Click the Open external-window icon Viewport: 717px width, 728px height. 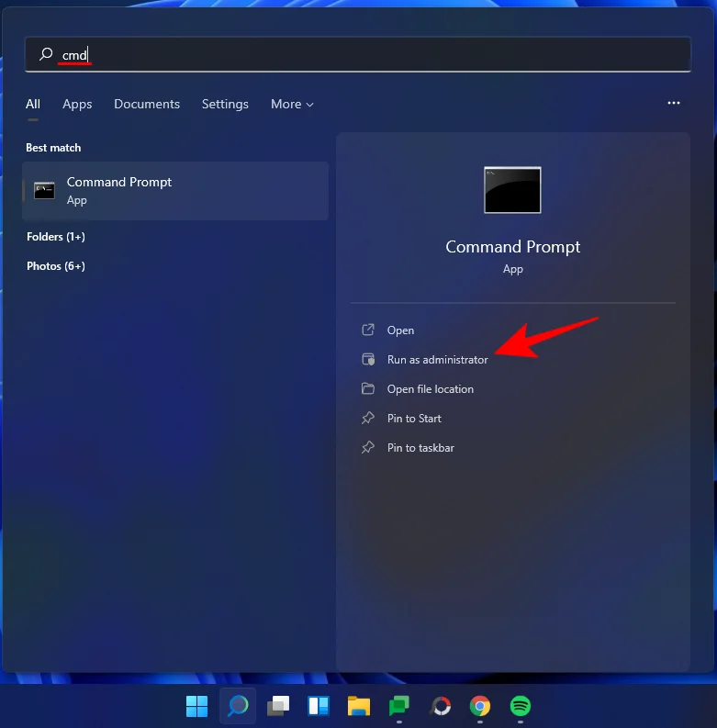pyautogui.click(x=368, y=330)
